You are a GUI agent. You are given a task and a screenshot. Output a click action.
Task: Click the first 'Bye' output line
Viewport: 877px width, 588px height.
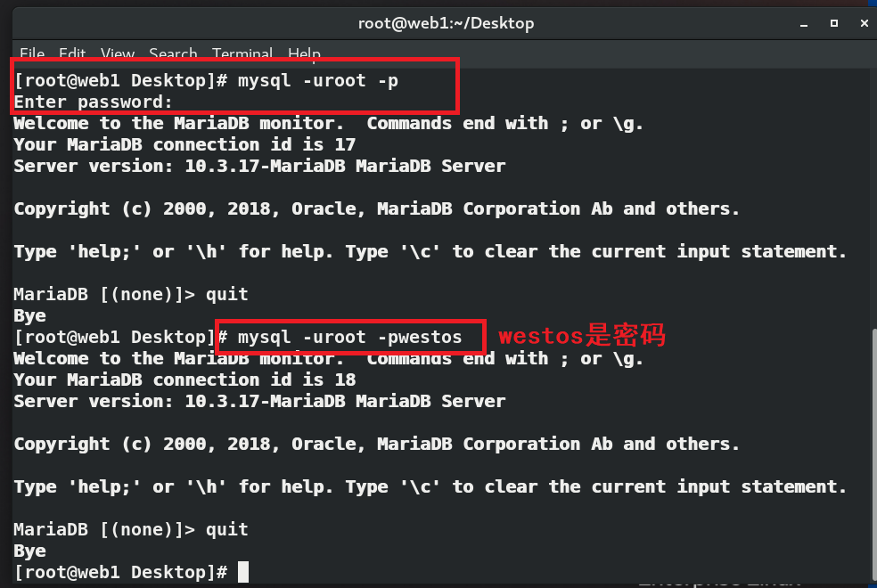tap(29, 316)
